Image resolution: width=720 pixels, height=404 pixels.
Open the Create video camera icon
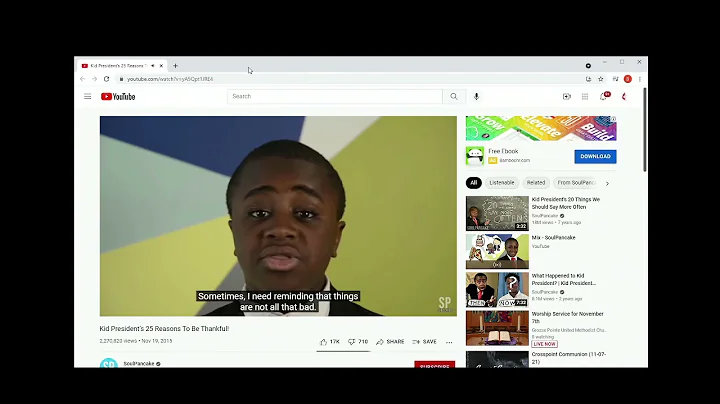pyautogui.click(x=567, y=96)
